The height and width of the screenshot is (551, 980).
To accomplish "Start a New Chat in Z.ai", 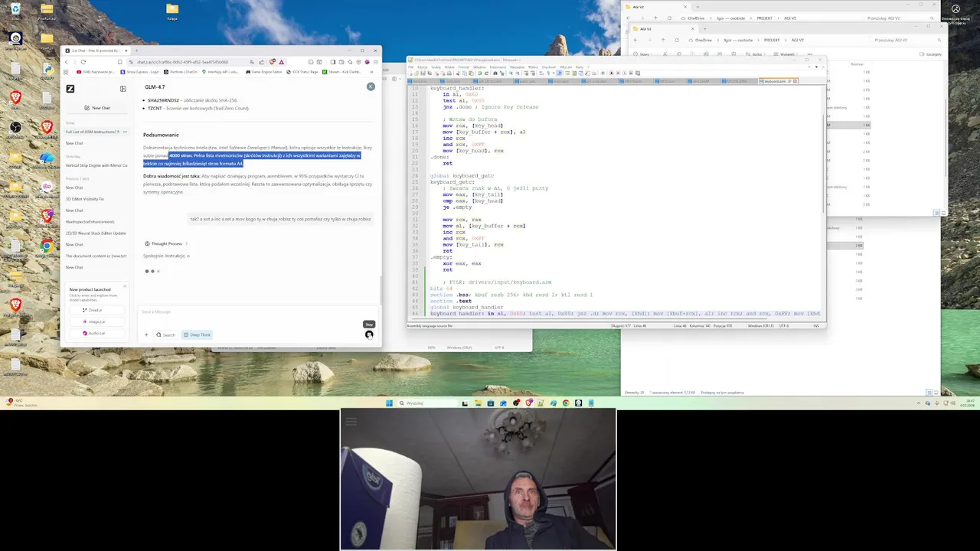I will click(97, 108).
